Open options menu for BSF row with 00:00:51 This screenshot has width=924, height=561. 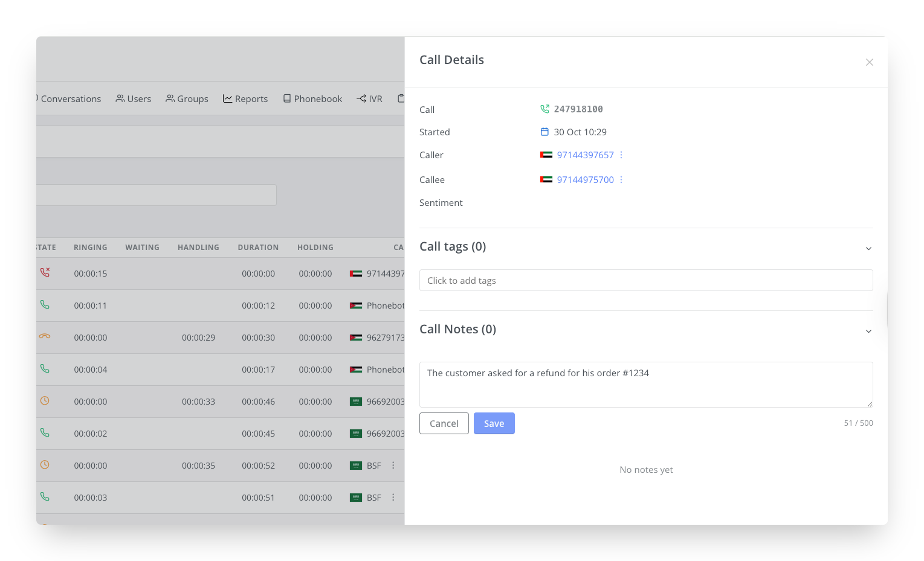pyautogui.click(x=393, y=498)
